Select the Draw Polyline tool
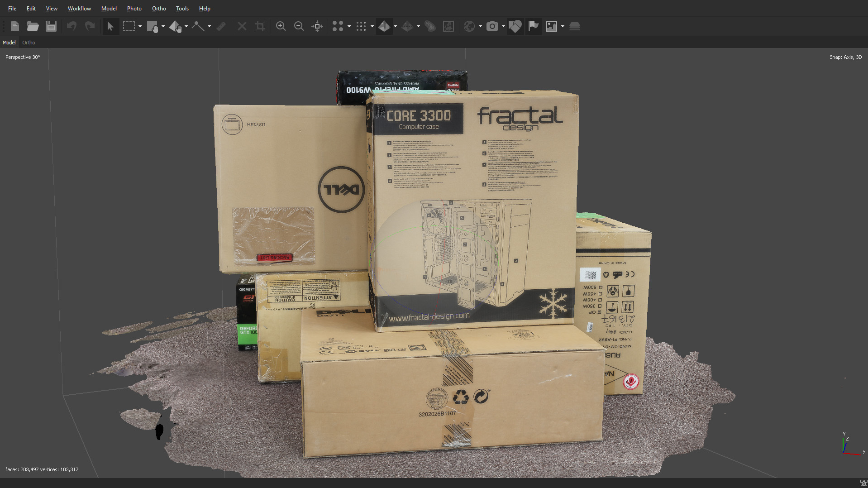The height and width of the screenshot is (488, 868). [198, 26]
